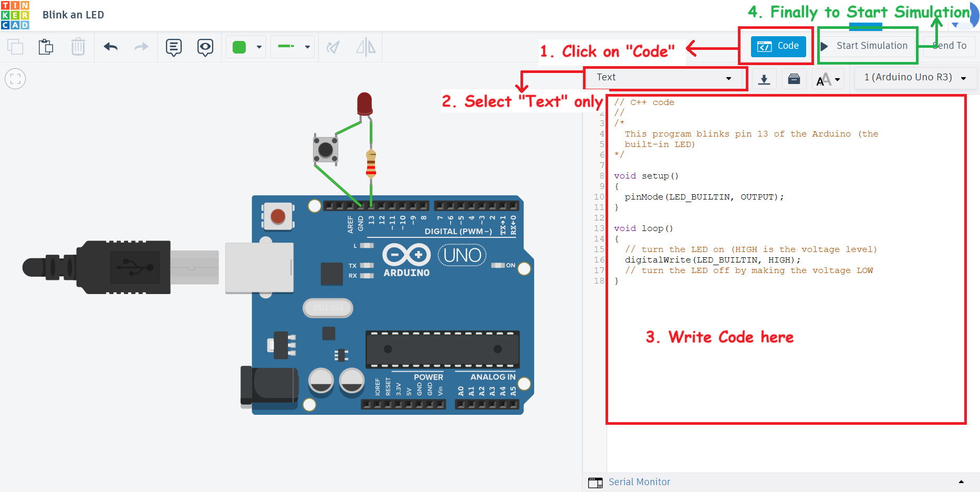This screenshot has height=492, width=980.
Task: Click the '// C++ code' comment line
Action: pos(644,102)
